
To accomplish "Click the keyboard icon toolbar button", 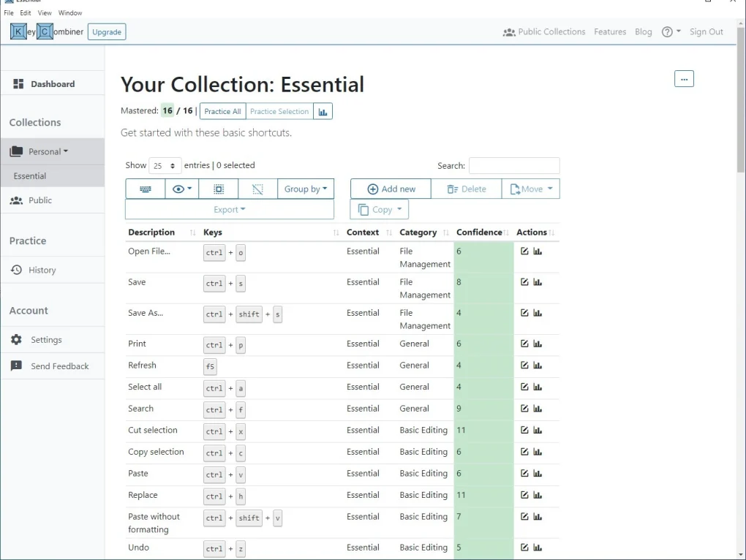I will pyautogui.click(x=145, y=189).
